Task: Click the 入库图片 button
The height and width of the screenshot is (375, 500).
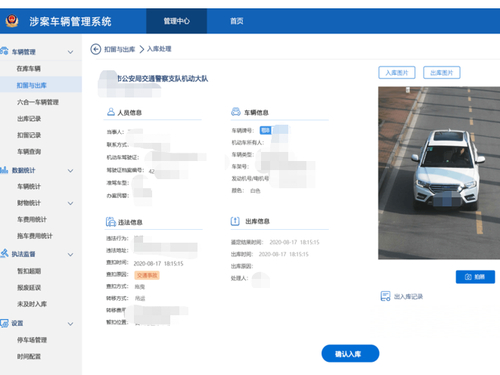Action: pos(397,73)
